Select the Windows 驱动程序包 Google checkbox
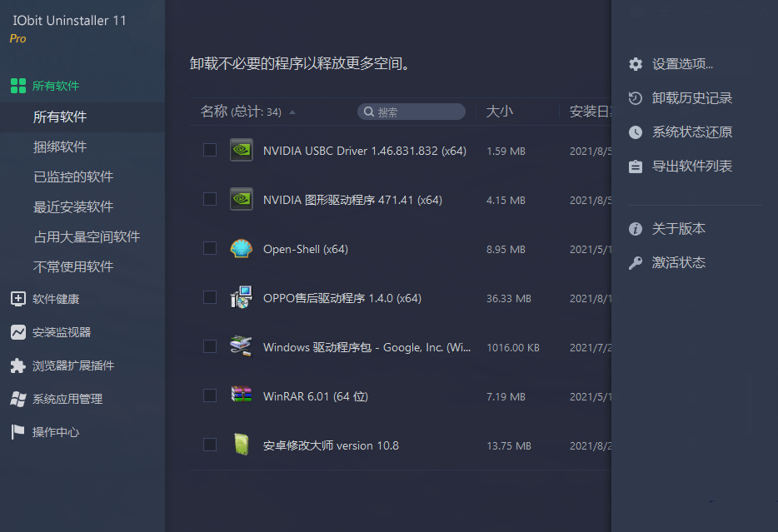The width and height of the screenshot is (778, 532). pos(210,346)
